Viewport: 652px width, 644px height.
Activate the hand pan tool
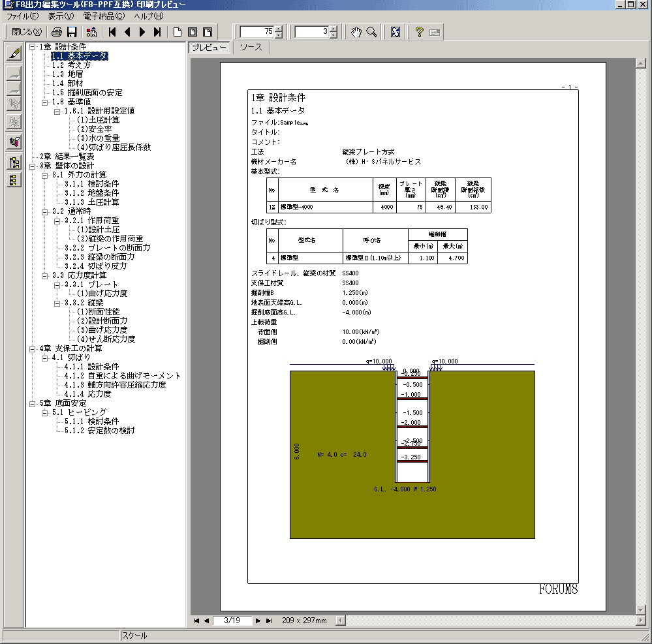[356, 32]
